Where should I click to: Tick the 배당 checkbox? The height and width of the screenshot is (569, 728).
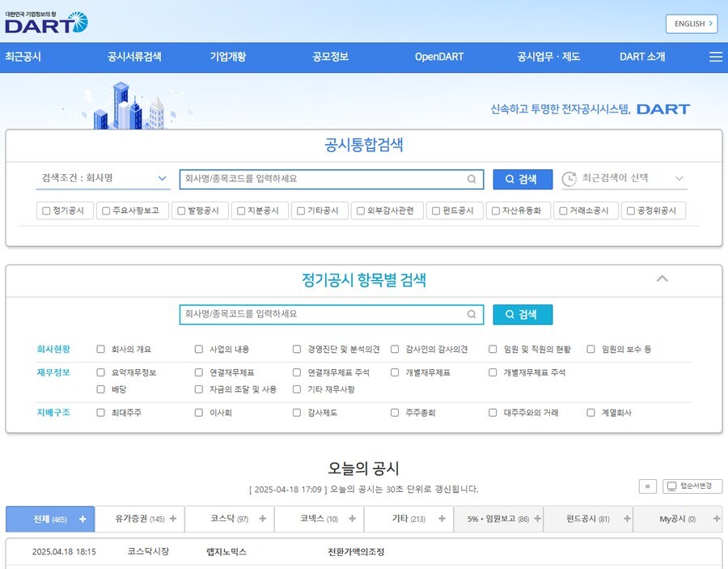[x=101, y=389]
